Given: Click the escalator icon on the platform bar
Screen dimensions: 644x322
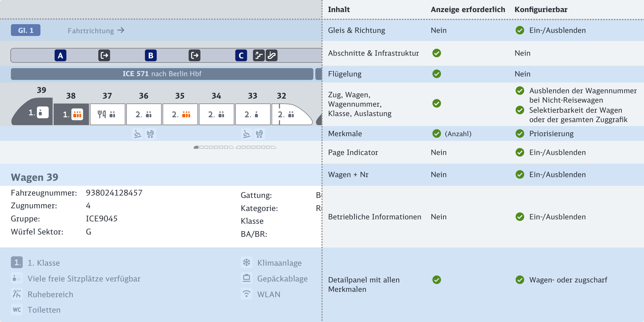Looking at the screenshot, I should pos(271,55).
